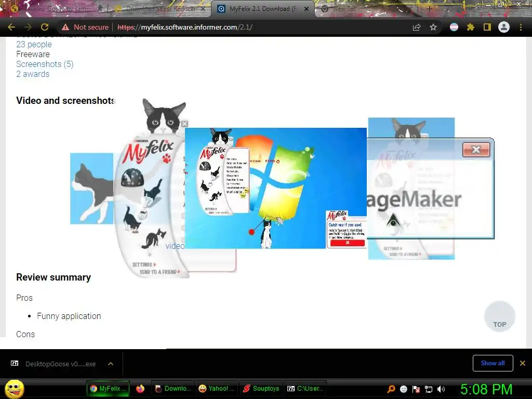Screen dimensions: 532x399
Task: Open Firefox from the taskbar
Action: [x=140, y=389]
